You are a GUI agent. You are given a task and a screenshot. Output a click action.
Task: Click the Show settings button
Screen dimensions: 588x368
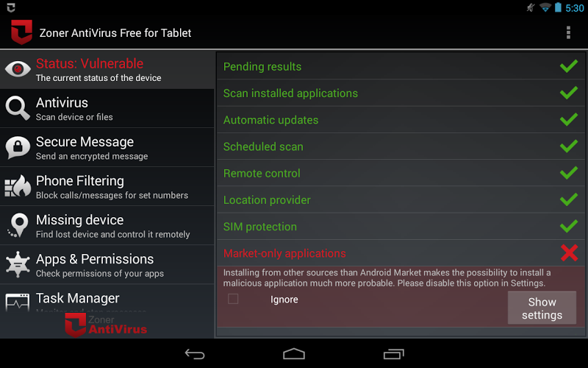coord(542,308)
